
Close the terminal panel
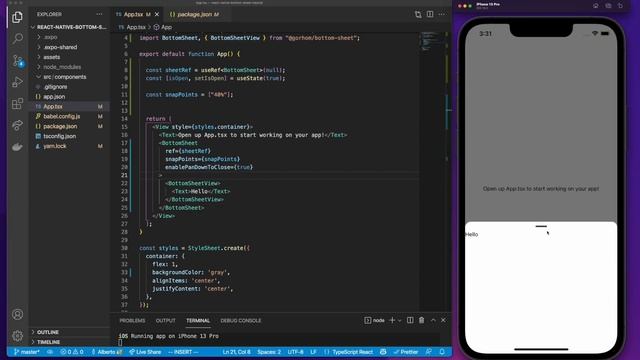444,320
